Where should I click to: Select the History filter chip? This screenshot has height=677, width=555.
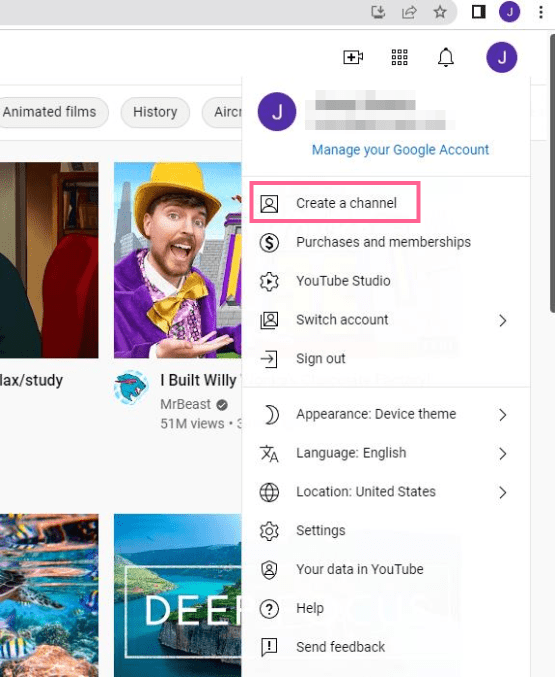click(155, 112)
